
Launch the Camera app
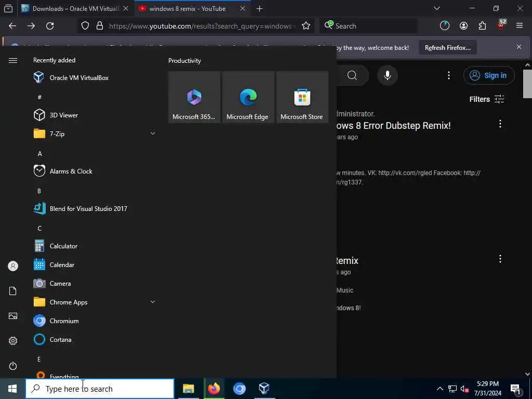(x=95, y=283)
